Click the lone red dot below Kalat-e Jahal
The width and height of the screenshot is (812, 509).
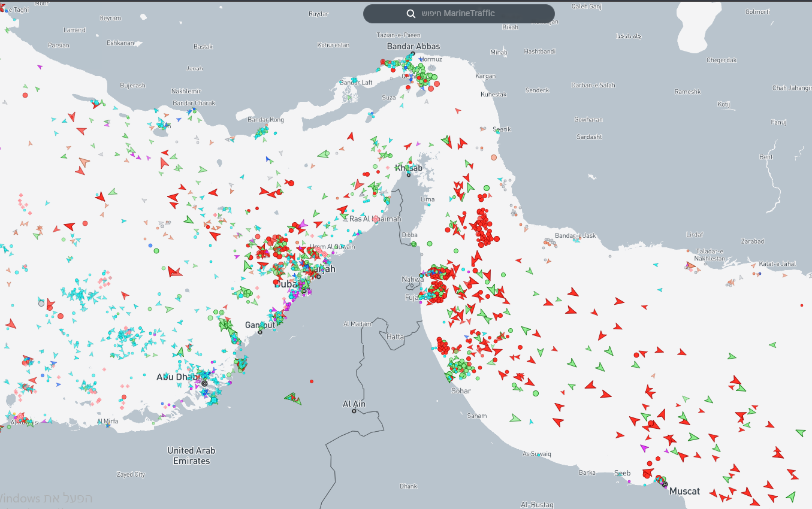(802, 305)
